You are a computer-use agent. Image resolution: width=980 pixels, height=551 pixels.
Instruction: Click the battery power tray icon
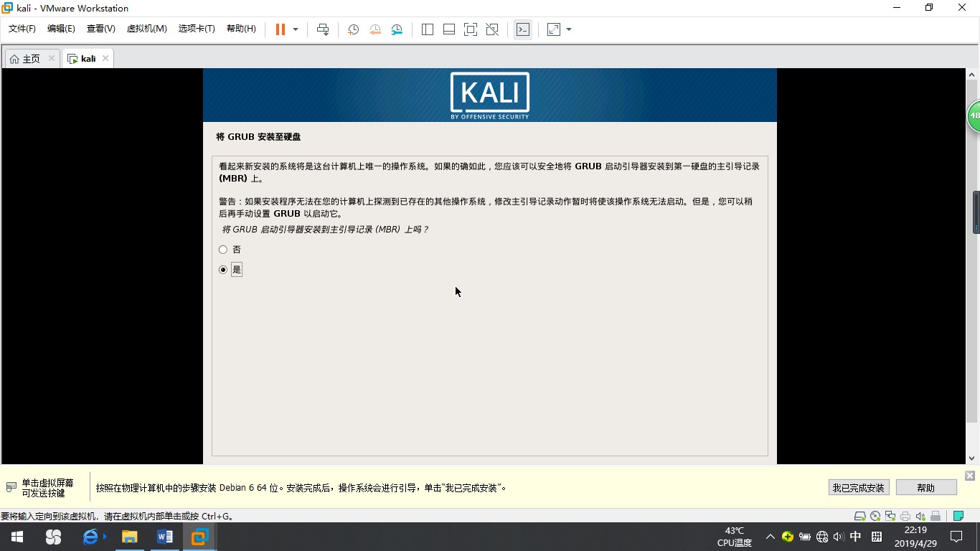coord(805,537)
